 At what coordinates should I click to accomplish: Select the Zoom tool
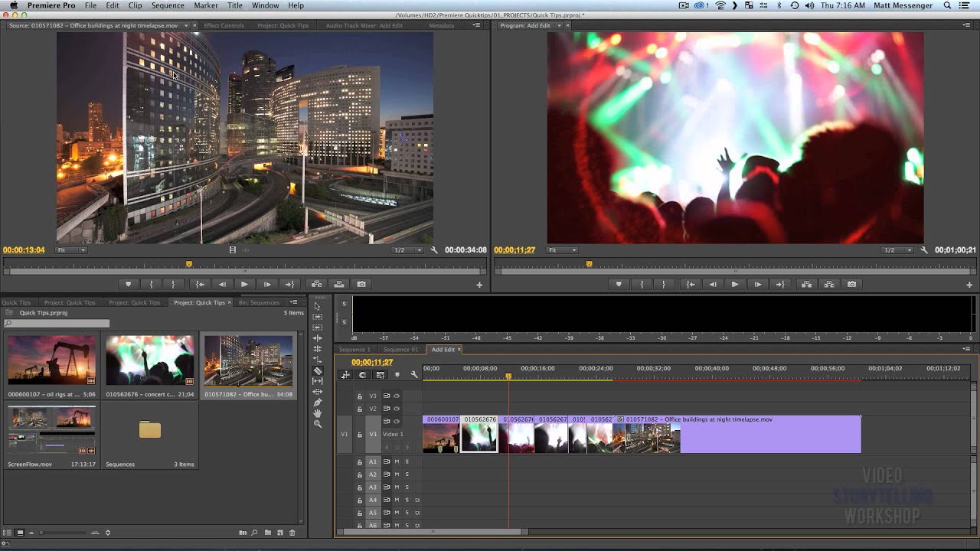pos(318,424)
